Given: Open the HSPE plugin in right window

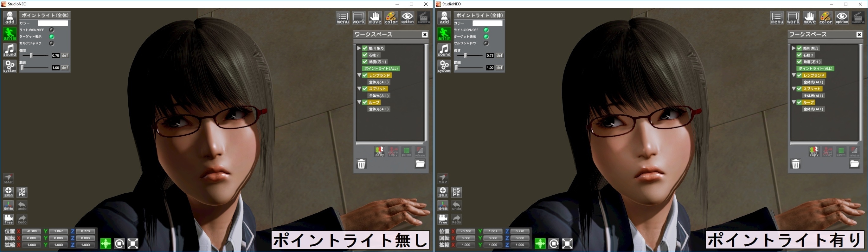Looking at the screenshot, I should point(456,192).
